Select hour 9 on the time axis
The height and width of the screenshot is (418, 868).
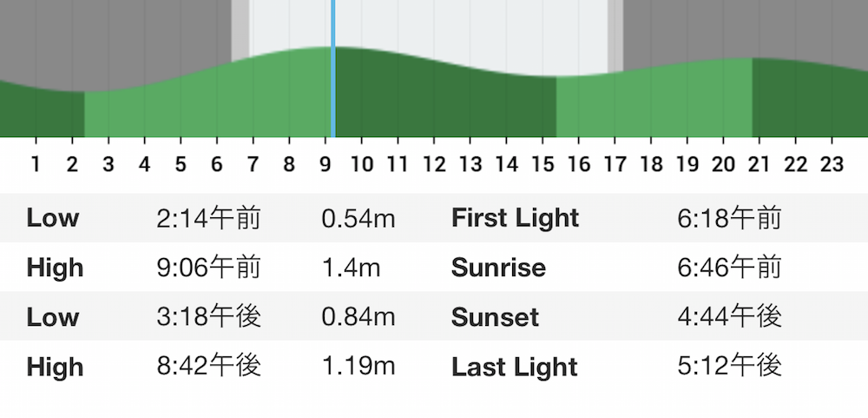(325, 164)
